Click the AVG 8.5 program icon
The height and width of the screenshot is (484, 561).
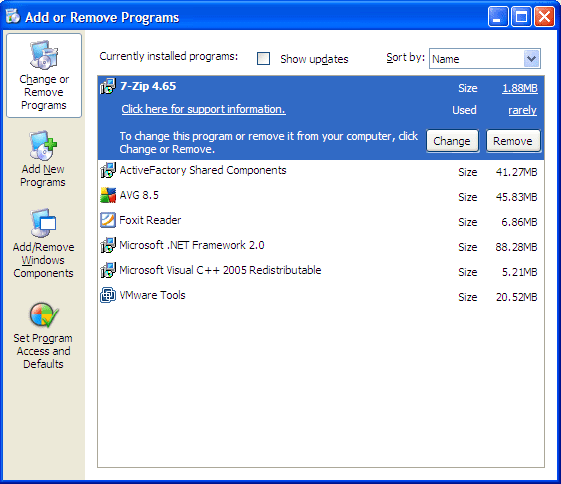click(108, 195)
